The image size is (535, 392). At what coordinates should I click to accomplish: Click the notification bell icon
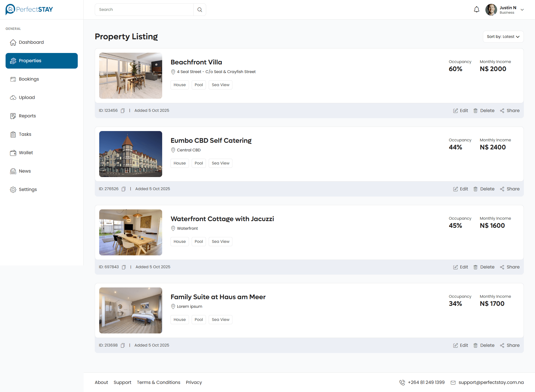(x=476, y=9)
